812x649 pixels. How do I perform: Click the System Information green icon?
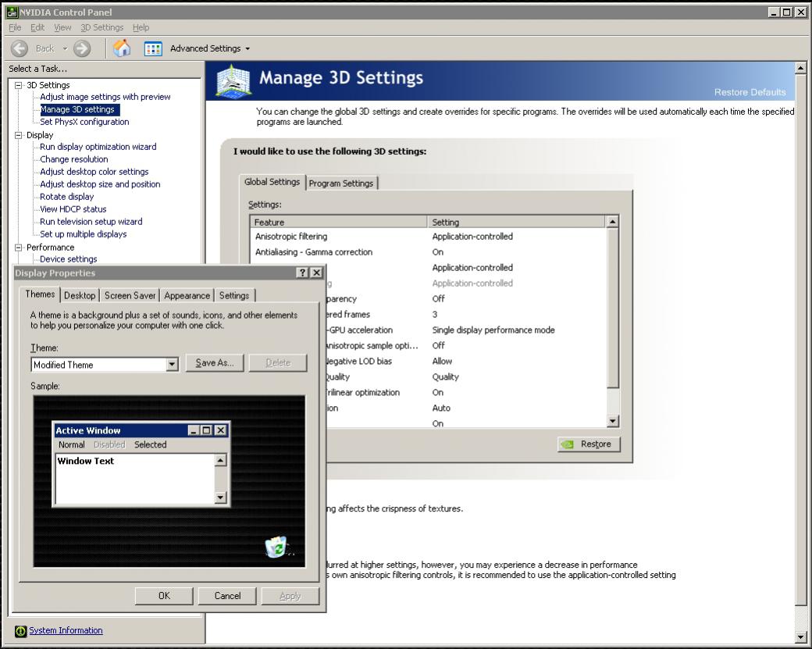(x=20, y=631)
